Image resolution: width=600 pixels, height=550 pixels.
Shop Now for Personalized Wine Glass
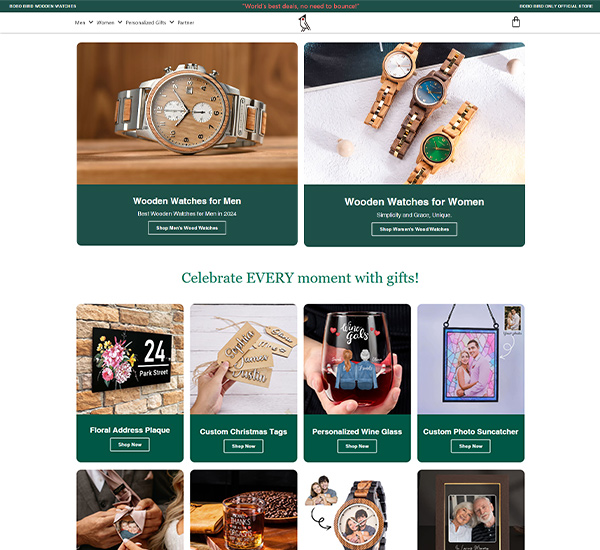(x=357, y=446)
